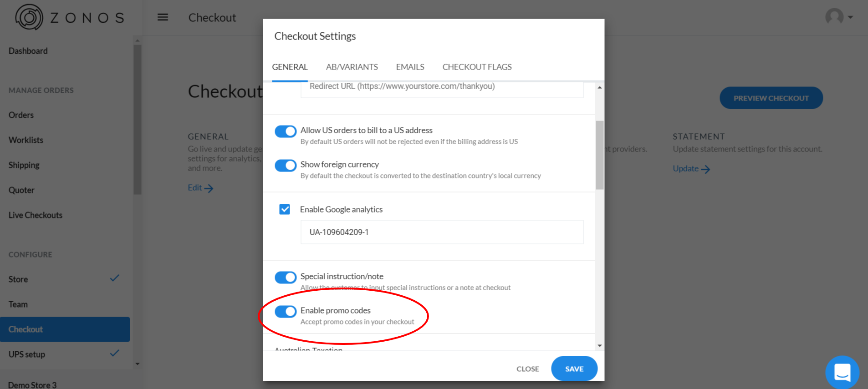Click the Zonos logo icon

(29, 17)
